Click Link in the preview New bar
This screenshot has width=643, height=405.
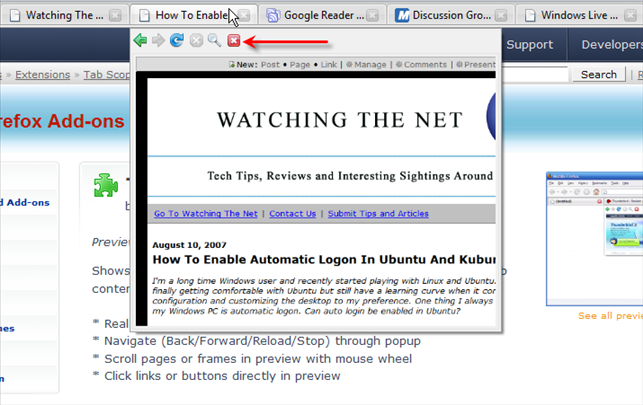click(x=329, y=64)
